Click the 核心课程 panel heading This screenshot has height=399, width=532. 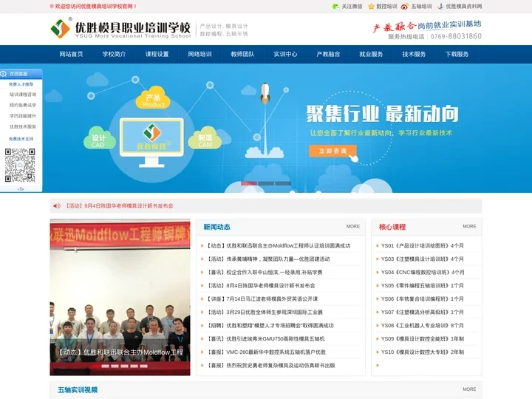(x=392, y=227)
